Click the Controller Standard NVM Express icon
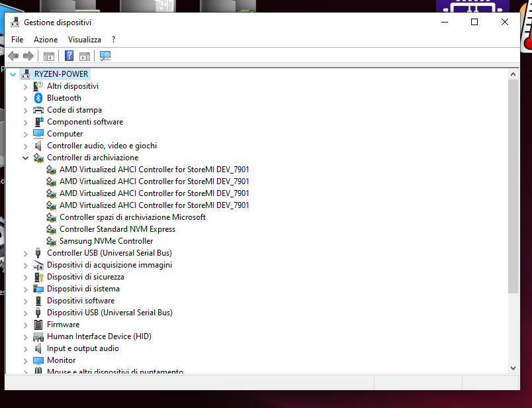Screen dimensions: 532x408 (51, 229)
